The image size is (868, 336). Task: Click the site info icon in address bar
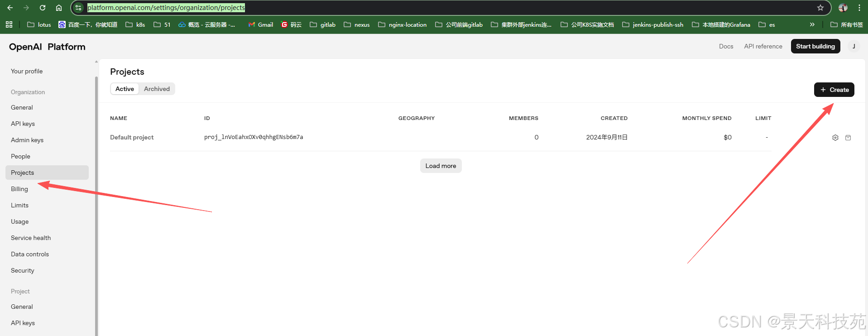pos(78,8)
